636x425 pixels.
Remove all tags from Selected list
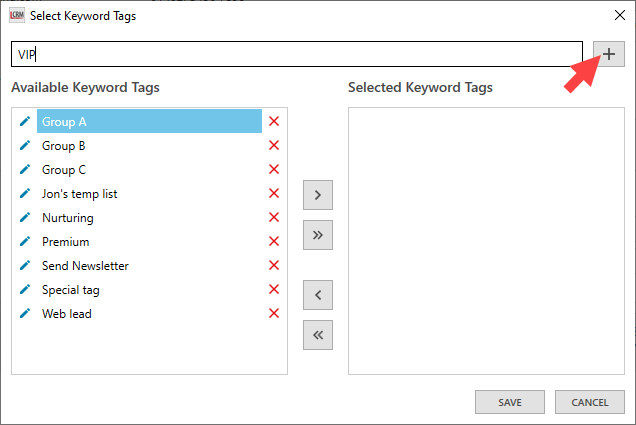(317, 335)
